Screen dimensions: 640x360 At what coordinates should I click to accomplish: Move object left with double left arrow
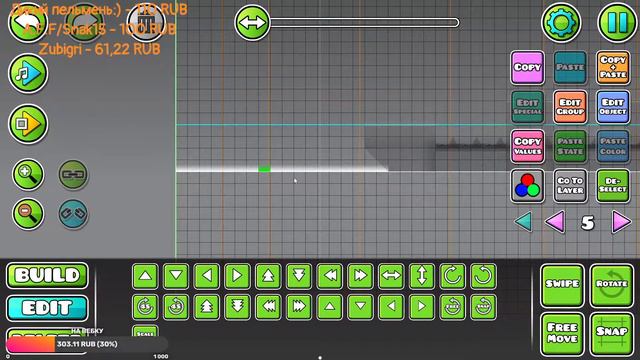click(x=330, y=276)
